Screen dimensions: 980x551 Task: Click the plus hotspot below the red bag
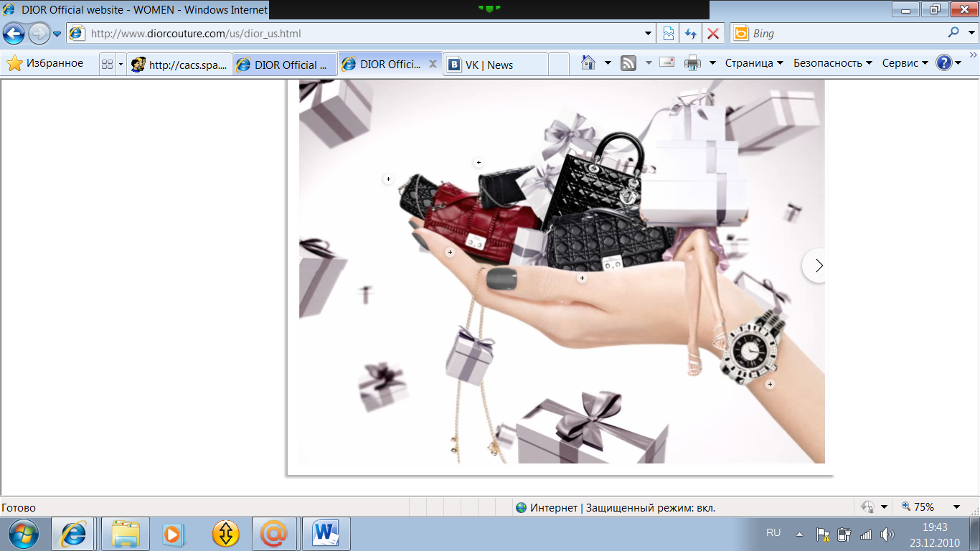(x=450, y=252)
